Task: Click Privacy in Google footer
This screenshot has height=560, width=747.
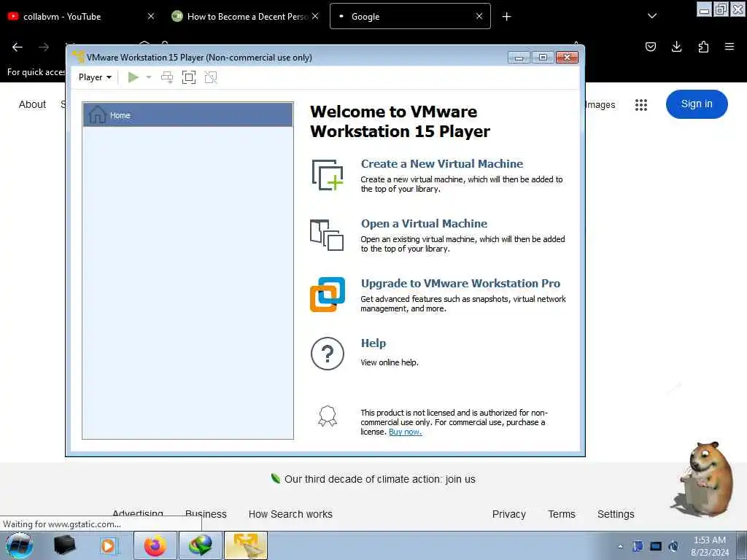Action: pos(508,514)
